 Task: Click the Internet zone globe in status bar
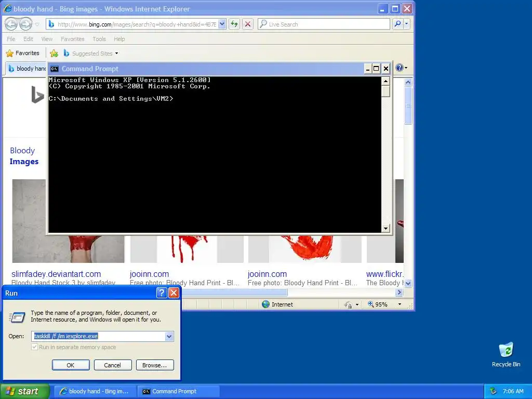click(x=265, y=304)
